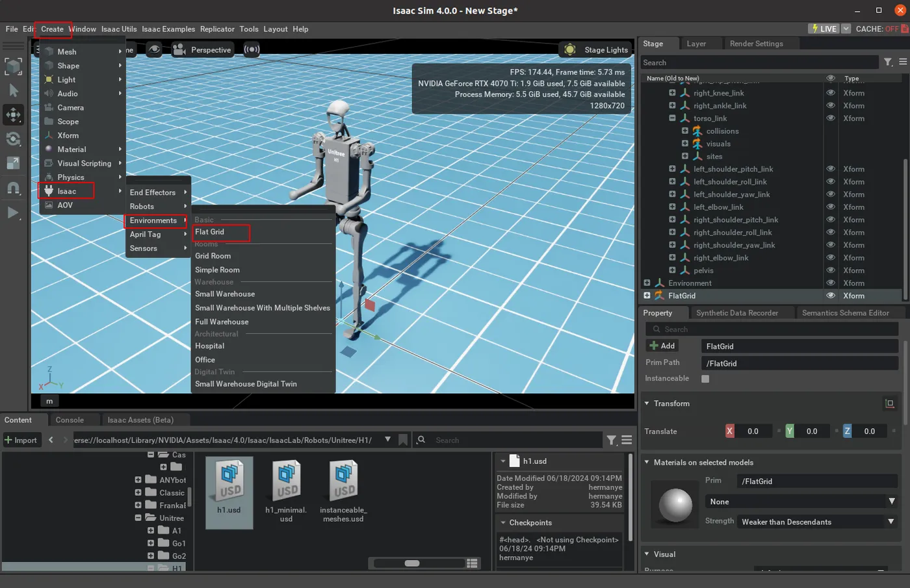Image resolution: width=910 pixels, height=588 pixels.
Task: Expand the FlatGrid tree node
Action: point(647,296)
